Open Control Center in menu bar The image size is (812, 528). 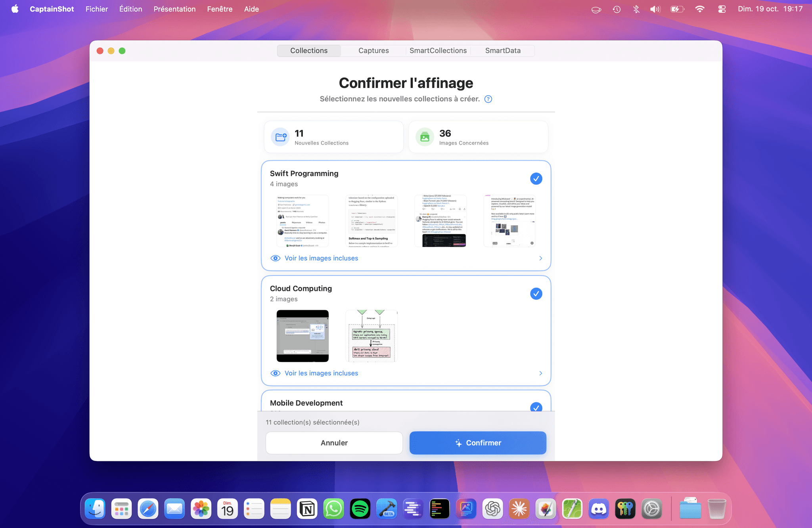point(722,9)
